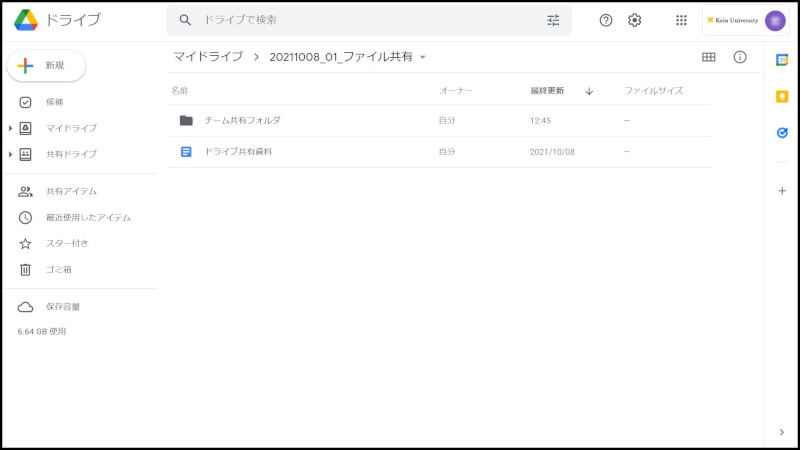
Task: Go to ゴミ箱 in the sidebar
Action: [x=58, y=269]
